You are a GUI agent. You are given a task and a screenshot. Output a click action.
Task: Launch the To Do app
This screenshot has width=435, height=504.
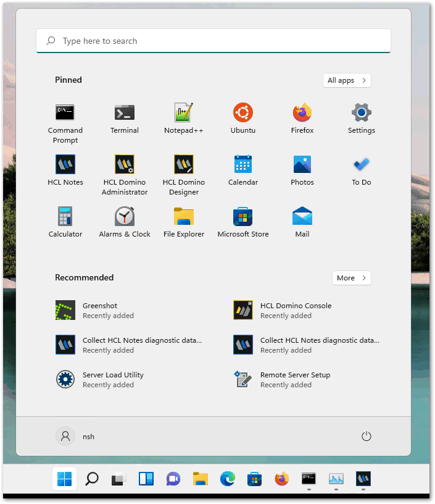pos(362,170)
